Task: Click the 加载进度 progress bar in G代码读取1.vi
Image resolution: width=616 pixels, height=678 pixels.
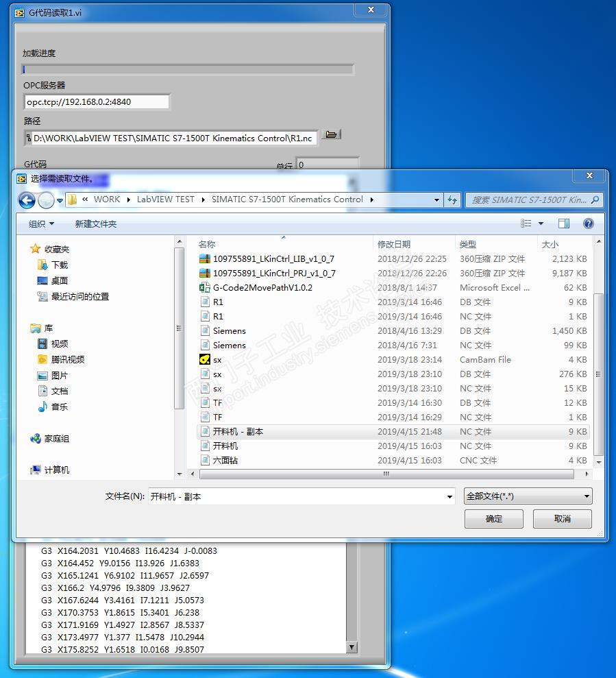Action: coord(188,69)
